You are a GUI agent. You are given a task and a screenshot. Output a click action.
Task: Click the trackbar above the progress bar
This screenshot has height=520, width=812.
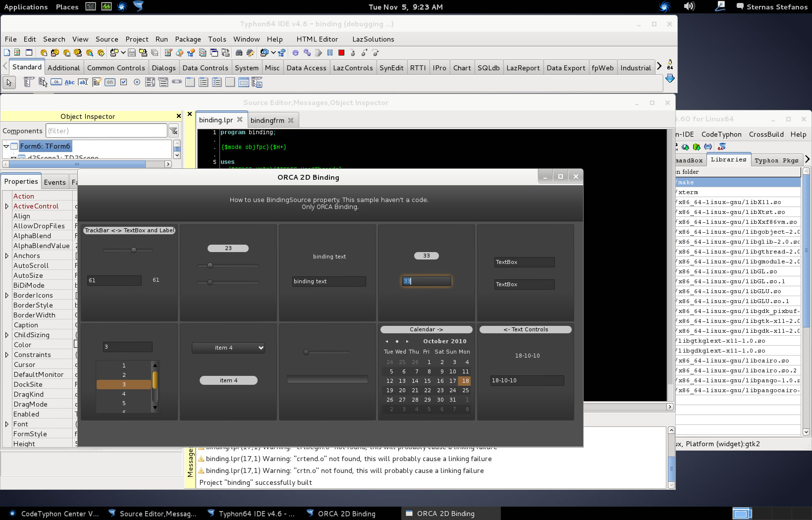[x=327, y=352]
